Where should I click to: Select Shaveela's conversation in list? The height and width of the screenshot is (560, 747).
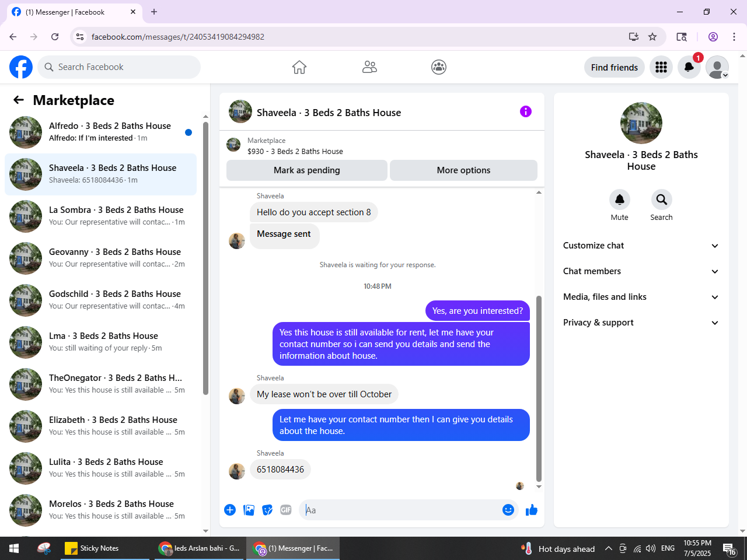tap(100, 174)
